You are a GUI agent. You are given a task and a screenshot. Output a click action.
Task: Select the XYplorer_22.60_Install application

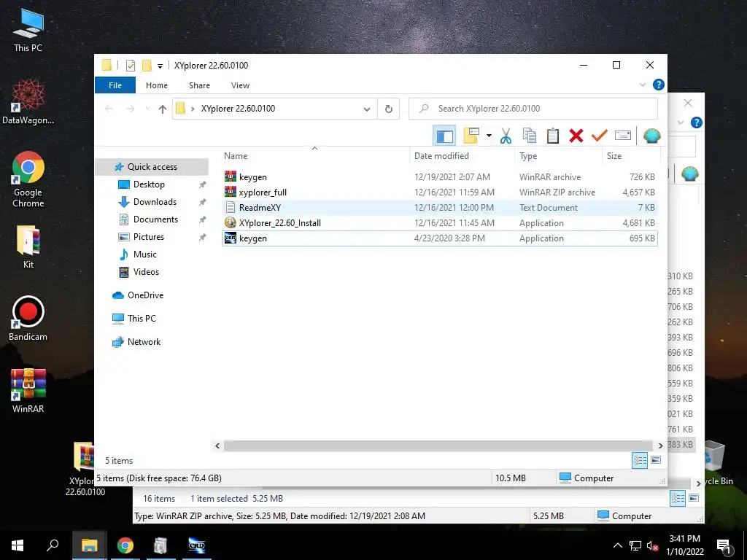click(x=440, y=223)
